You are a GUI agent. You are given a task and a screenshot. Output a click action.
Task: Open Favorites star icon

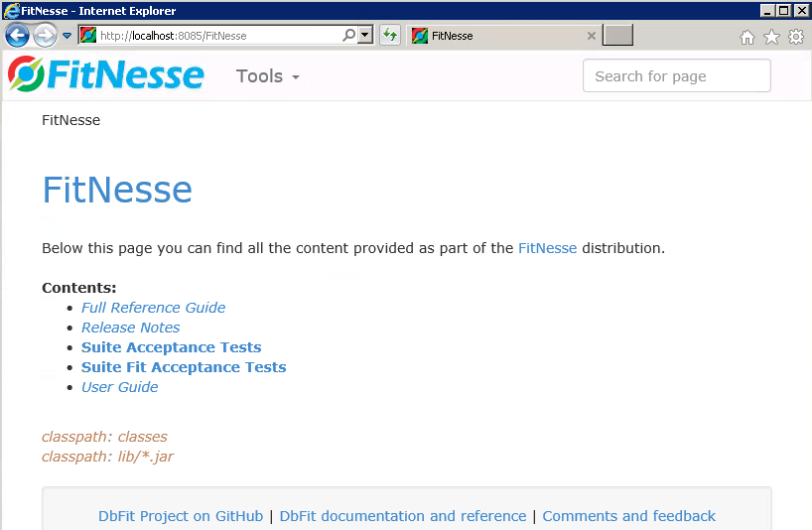tap(771, 37)
